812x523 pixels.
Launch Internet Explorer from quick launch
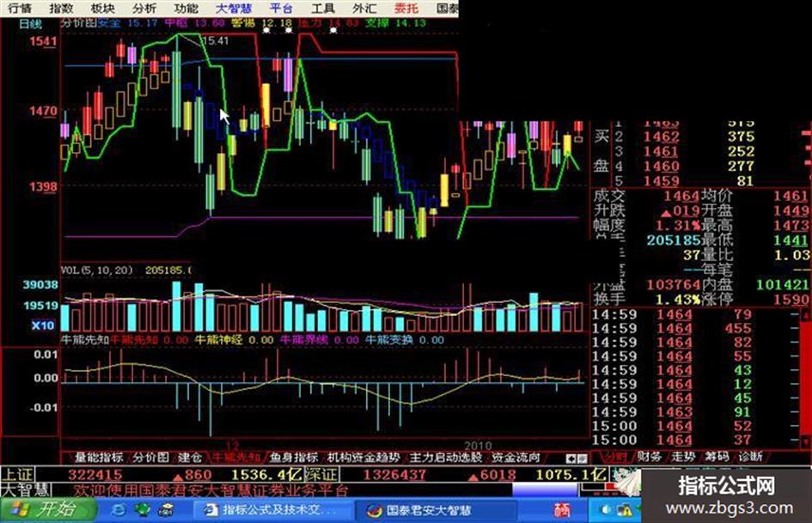click(118, 511)
